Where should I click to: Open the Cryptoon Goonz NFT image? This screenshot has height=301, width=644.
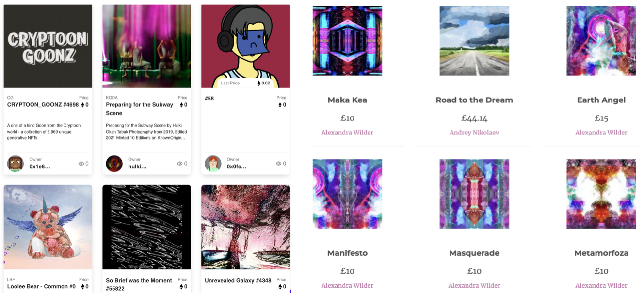pyautogui.click(x=48, y=46)
